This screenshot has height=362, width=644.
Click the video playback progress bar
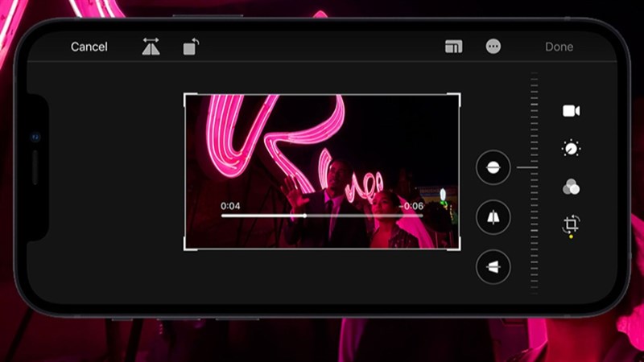pyautogui.click(x=322, y=216)
